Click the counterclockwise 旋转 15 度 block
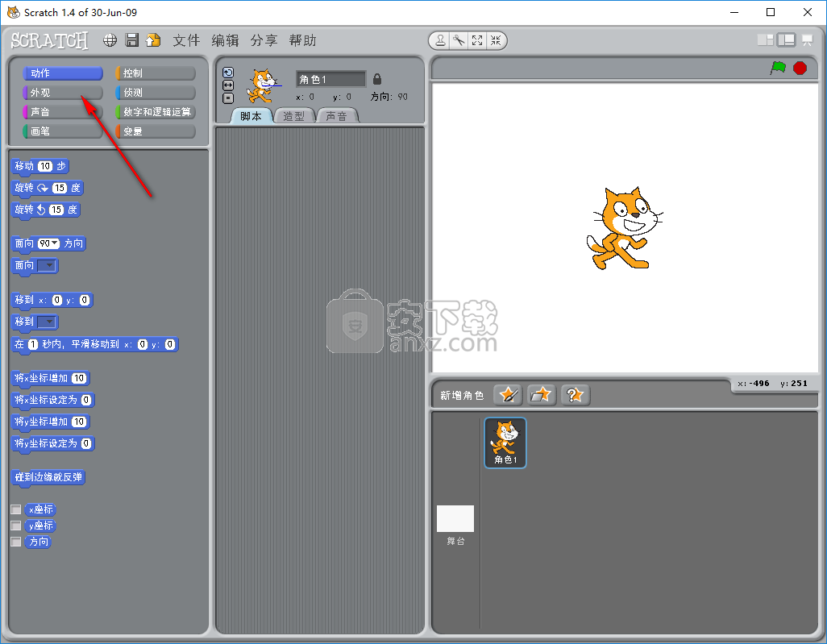The image size is (827, 644). point(46,210)
